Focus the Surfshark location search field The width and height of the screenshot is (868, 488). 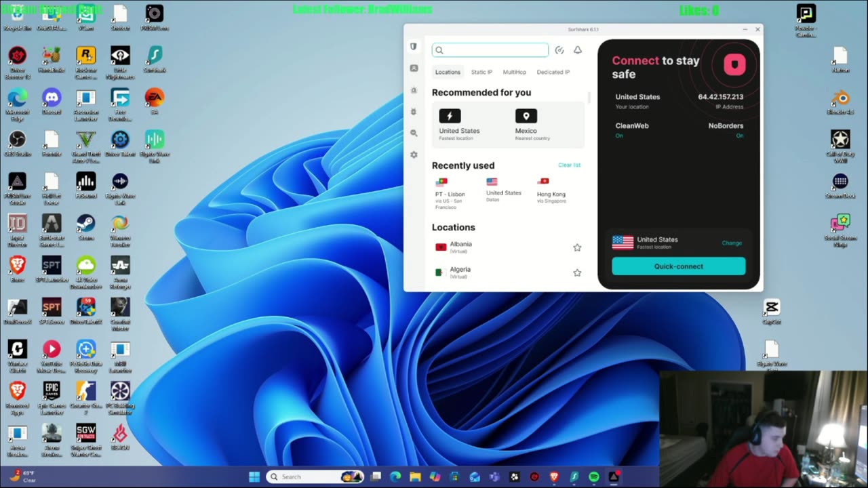point(490,50)
